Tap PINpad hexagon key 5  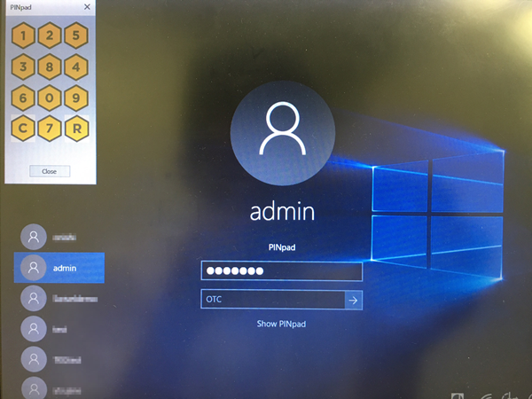(x=76, y=35)
